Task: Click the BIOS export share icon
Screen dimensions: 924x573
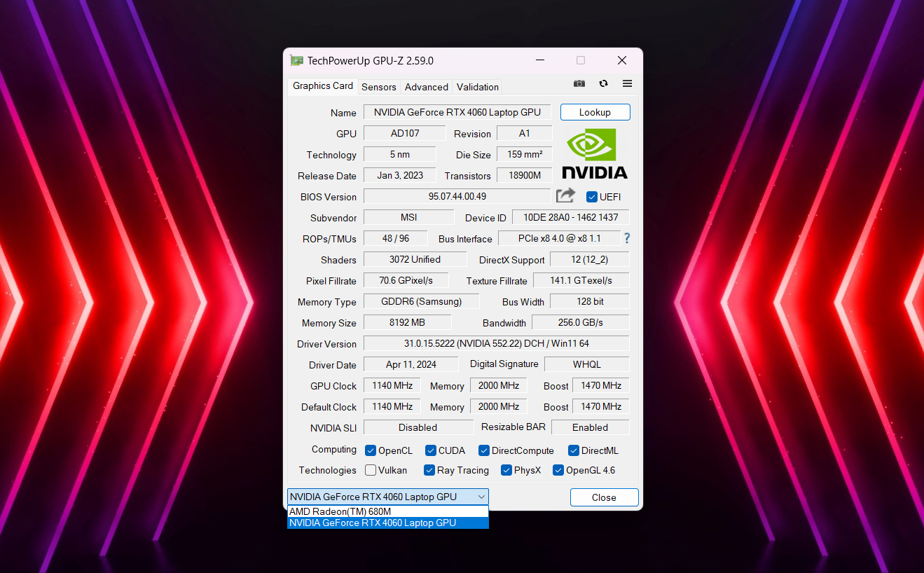Action: [565, 195]
